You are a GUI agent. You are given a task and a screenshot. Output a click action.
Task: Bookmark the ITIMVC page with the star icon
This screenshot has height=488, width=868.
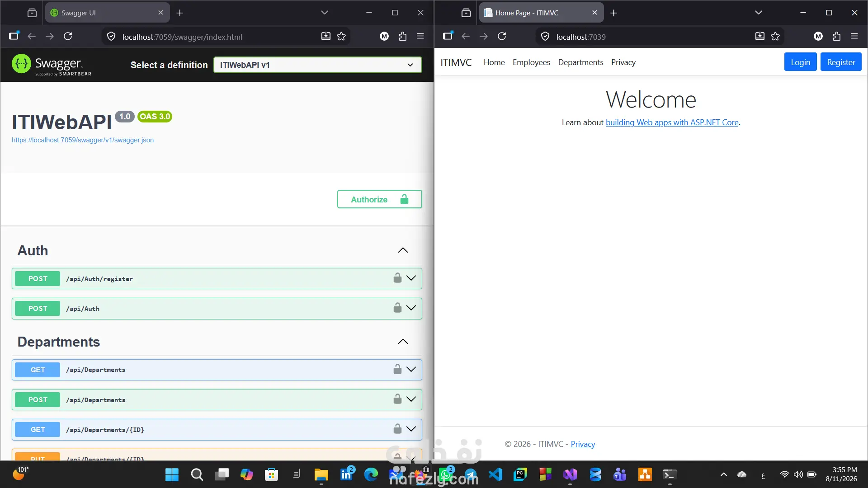(775, 36)
